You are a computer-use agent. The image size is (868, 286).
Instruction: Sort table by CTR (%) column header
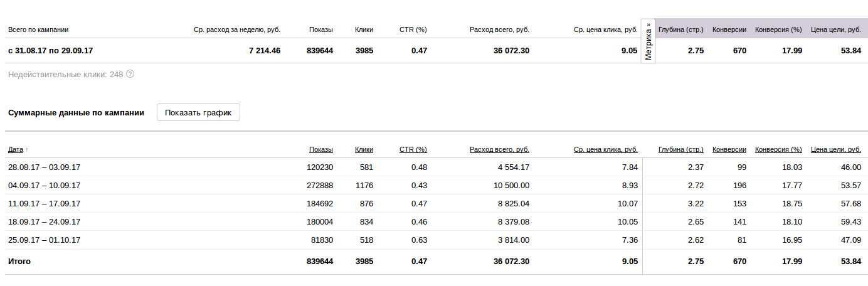[413, 150]
